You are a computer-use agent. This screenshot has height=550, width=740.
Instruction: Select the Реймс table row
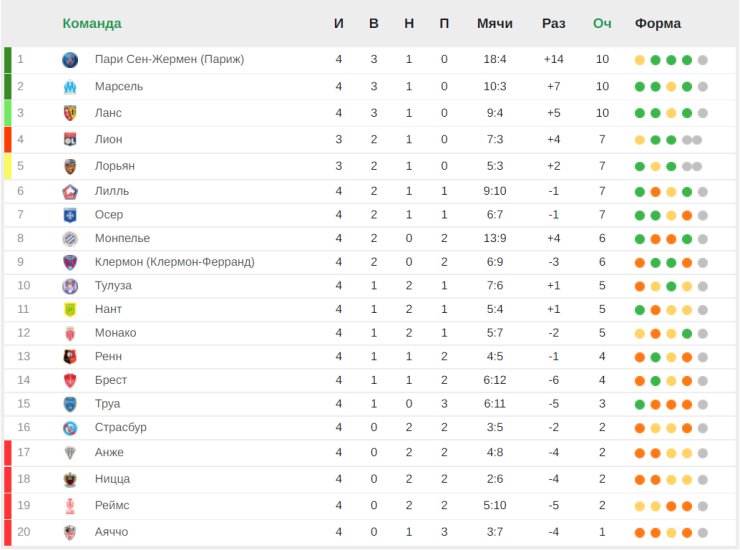point(370,506)
